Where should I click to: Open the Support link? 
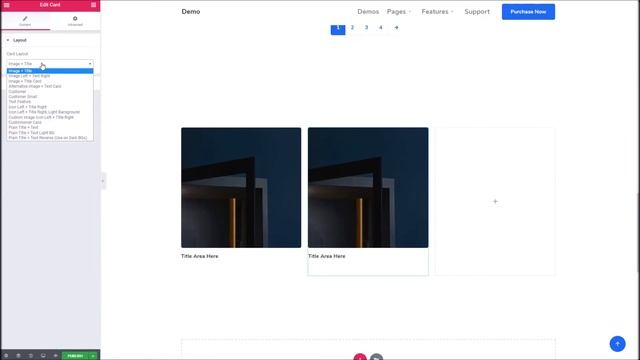[477, 12]
